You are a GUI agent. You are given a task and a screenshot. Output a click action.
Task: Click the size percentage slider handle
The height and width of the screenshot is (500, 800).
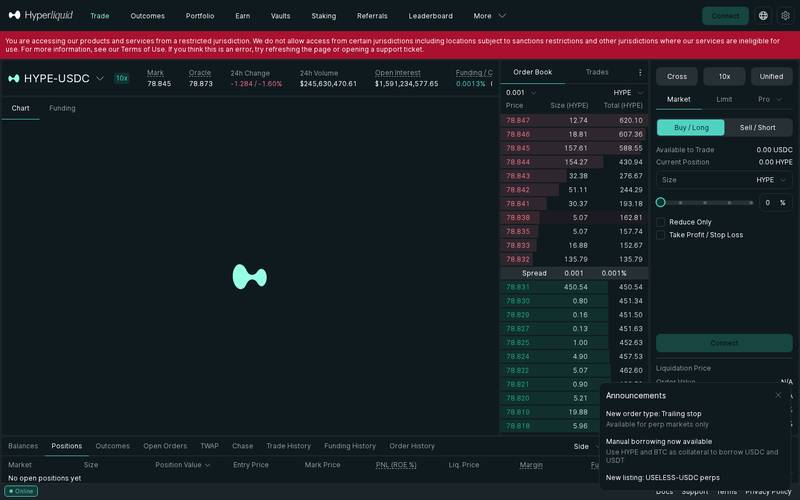(661, 203)
